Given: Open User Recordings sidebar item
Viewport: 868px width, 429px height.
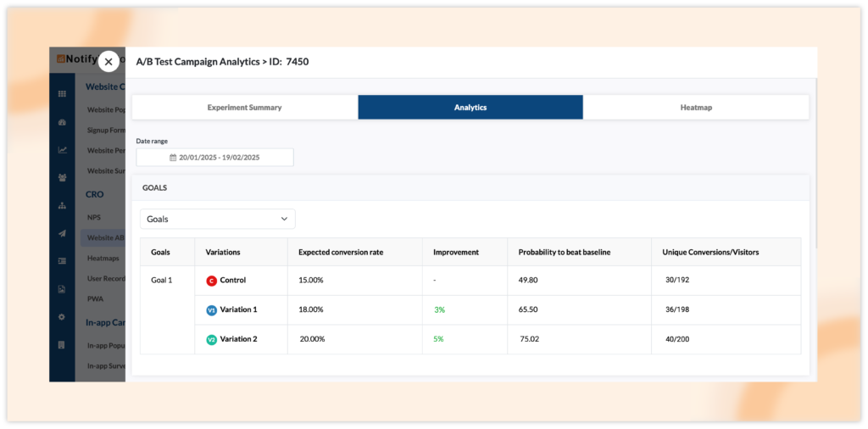Looking at the screenshot, I should [106, 278].
